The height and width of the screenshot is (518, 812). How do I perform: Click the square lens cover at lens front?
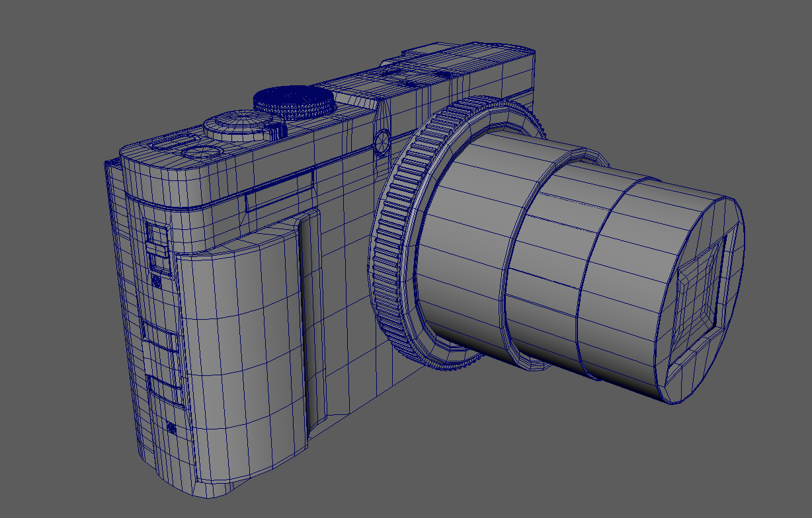click(706, 284)
